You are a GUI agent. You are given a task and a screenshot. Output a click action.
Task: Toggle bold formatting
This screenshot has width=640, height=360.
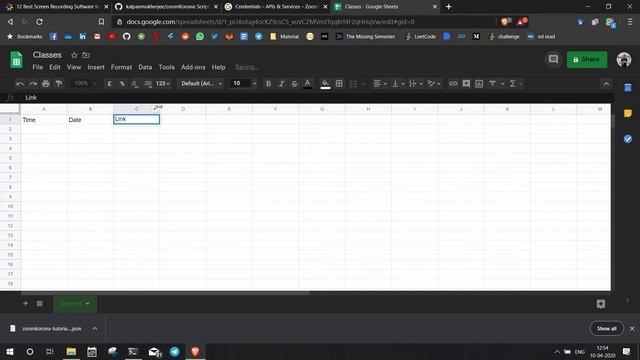[268, 84]
